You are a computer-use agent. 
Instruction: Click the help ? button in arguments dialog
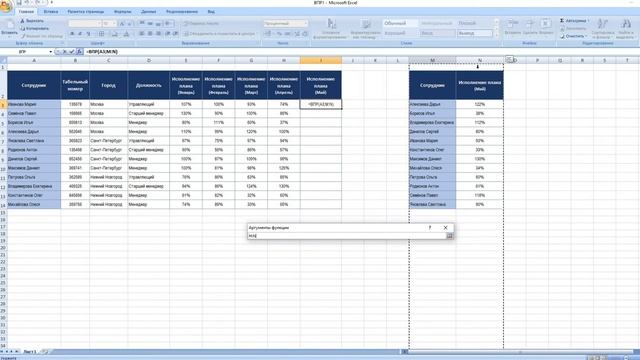click(x=430, y=228)
